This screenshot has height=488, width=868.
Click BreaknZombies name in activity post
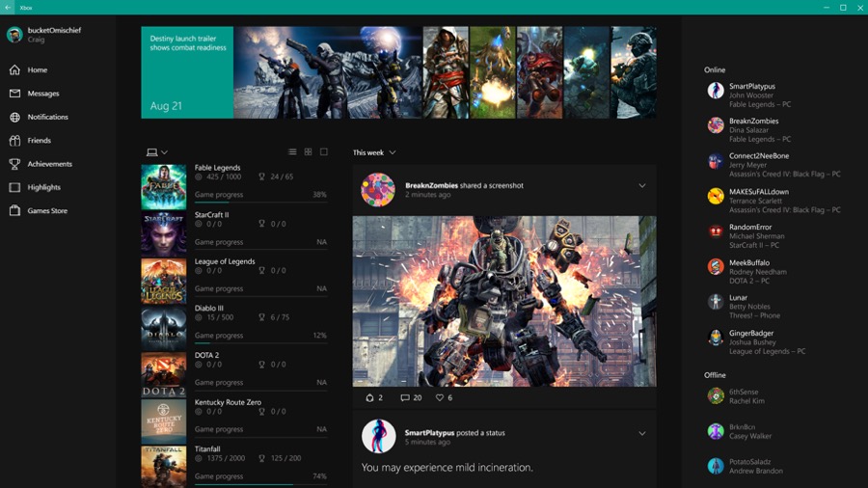(x=431, y=185)
